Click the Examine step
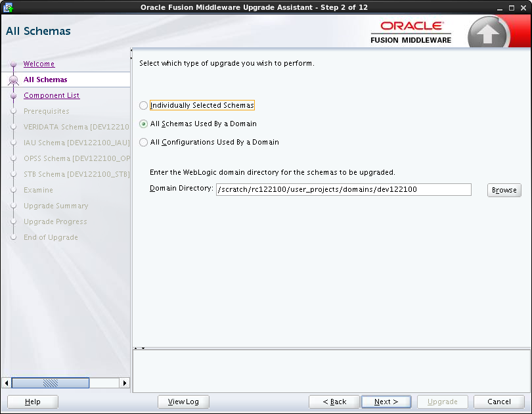Image resolution: width=532 pixels, height=414 pixels. pyautogui.click(x=38, y=190)
